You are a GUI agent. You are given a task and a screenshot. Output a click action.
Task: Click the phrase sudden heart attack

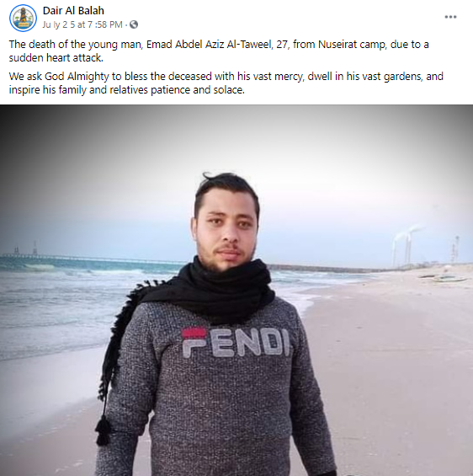(56, 57)
